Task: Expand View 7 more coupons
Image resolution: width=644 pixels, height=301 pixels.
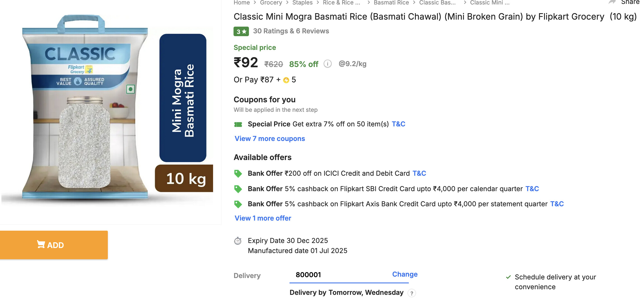Action: pos(270,139)
